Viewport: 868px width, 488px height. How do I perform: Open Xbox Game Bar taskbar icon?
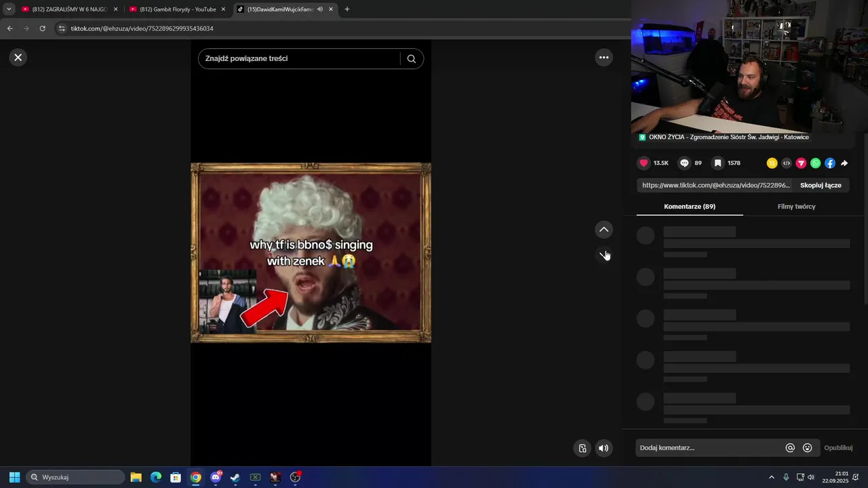click(255, 477)
